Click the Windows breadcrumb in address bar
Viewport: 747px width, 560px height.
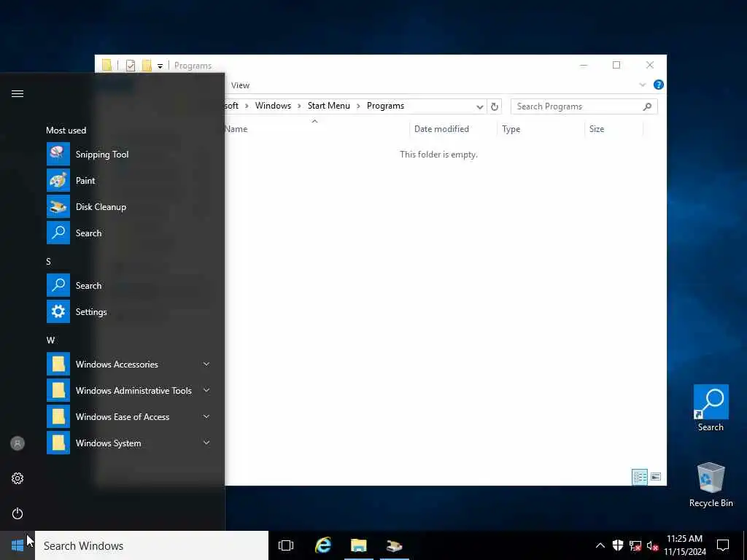[273, 106]
